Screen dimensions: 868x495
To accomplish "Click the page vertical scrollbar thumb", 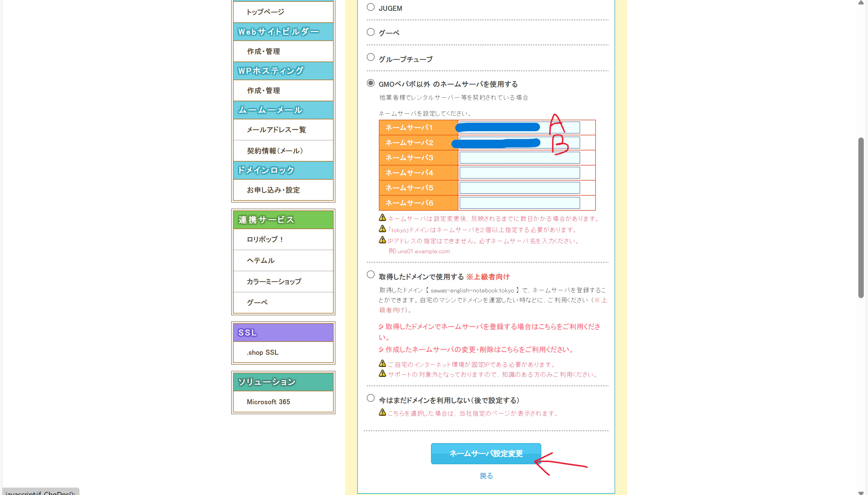I will click(861, 218).
